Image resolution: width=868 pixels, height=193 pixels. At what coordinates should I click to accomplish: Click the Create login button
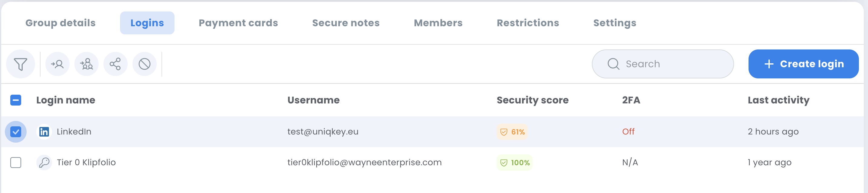pyautogui.click(x=803, y=64)
